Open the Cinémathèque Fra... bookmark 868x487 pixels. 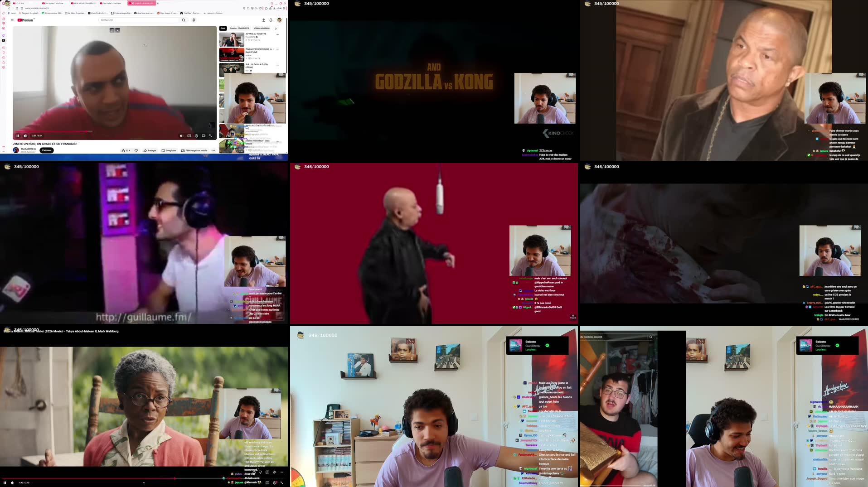click(x=121, y=13)
